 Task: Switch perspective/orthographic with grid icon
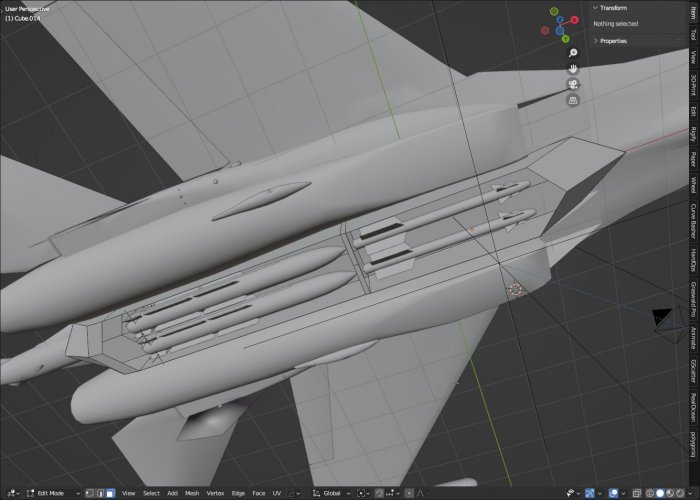(573, 100)
